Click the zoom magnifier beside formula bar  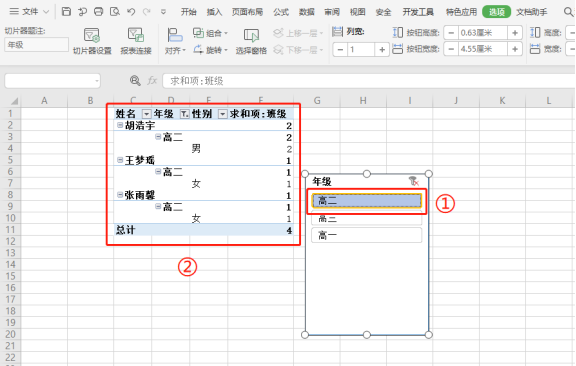click(135, 80)
